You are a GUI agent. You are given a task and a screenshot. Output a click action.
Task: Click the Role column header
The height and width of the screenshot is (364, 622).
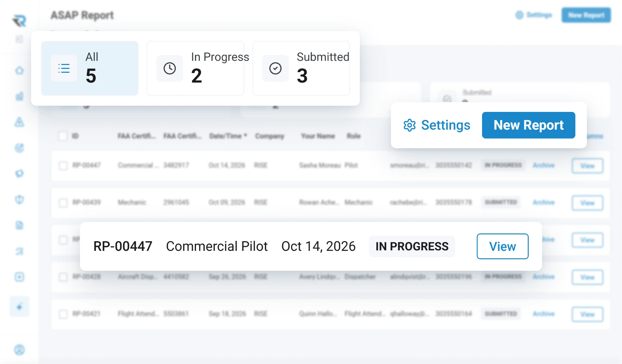(353, 136)
